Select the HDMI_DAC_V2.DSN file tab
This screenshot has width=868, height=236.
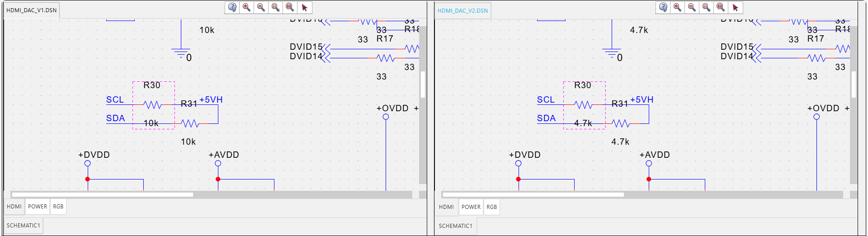(462, 11)
